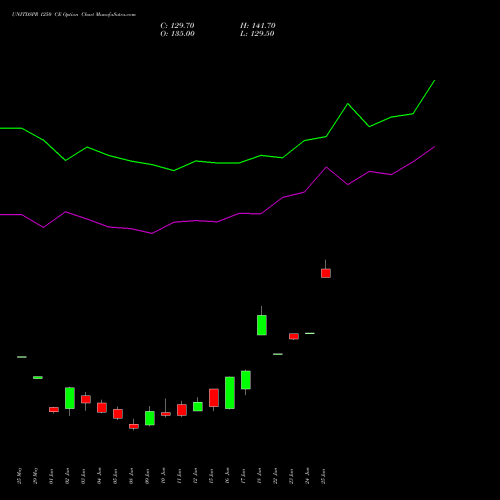500x500 pixels.
Task: Click the close price value C: 129.70
Action: tap(177, 26)
